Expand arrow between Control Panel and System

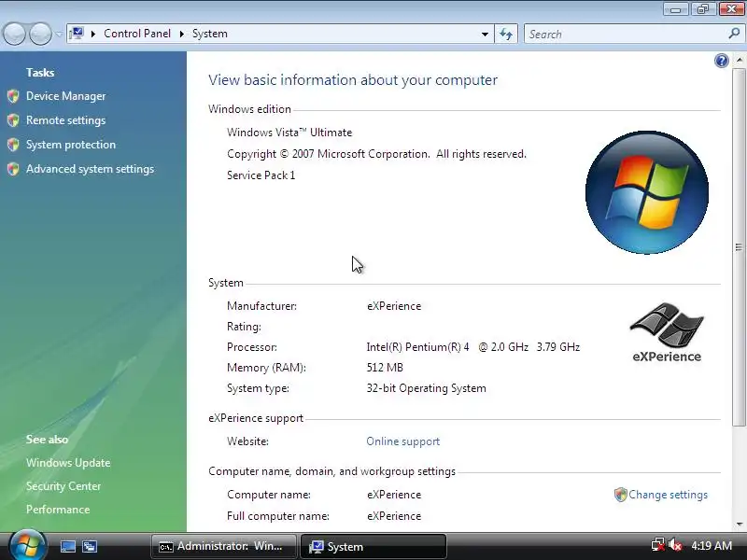[x=181, y=34]
